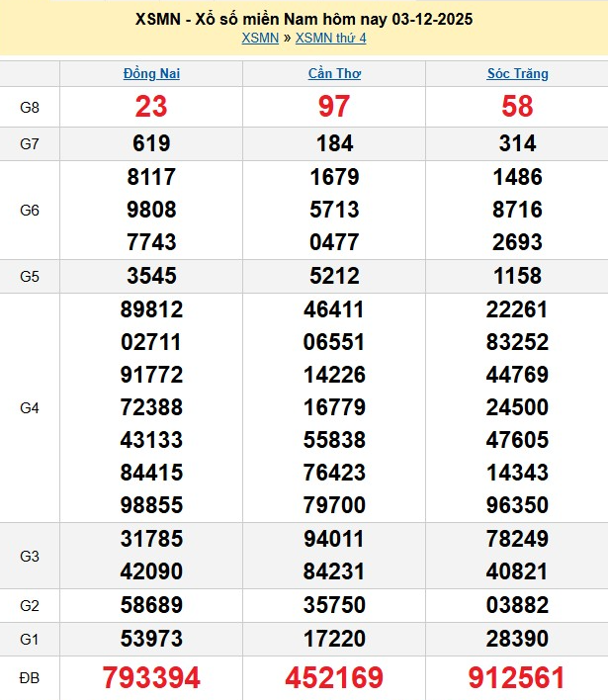The height and width of the screenshot is (700, 608).
Task: Open the Đồng Nai province link
Action: pos(151,73)
